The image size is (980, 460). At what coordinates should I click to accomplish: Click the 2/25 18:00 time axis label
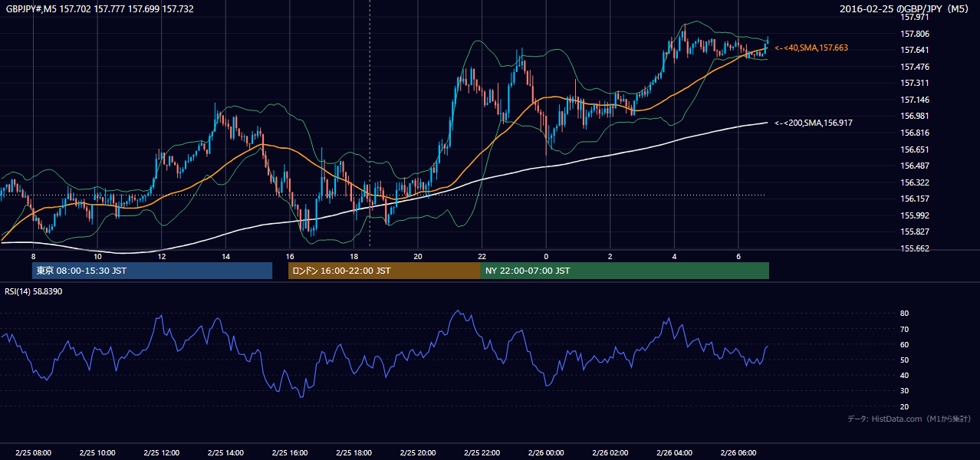click(x=354, y=452)
